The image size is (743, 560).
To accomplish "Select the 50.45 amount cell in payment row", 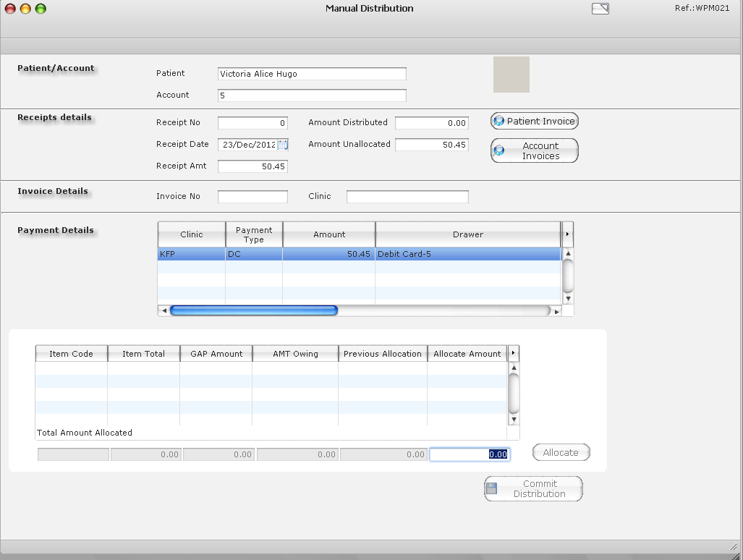I will point(329,254).
